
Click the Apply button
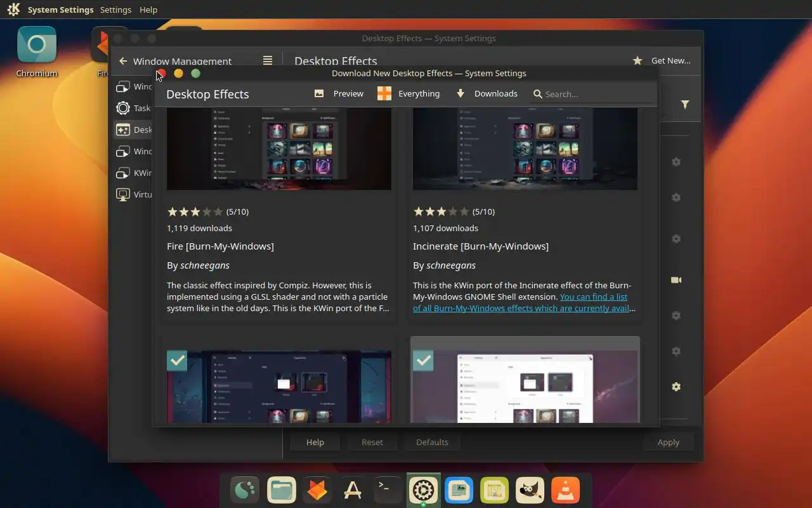pos(668,442)
